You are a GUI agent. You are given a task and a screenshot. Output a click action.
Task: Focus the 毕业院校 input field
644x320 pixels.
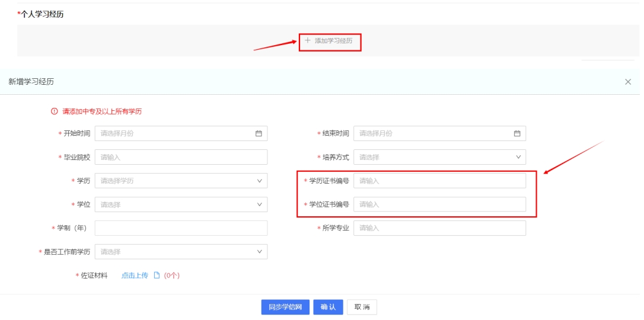tap(181, 157)
